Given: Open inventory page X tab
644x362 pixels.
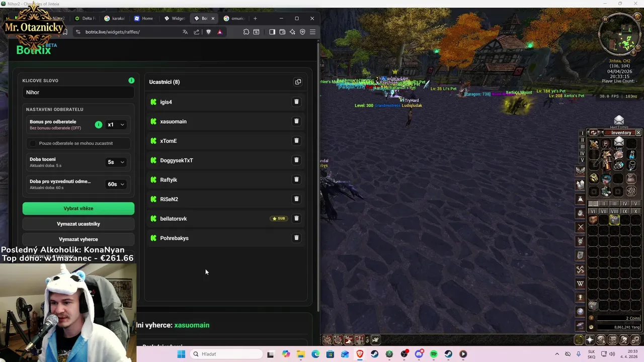Looking at the screenshot, I should (635, 211).
